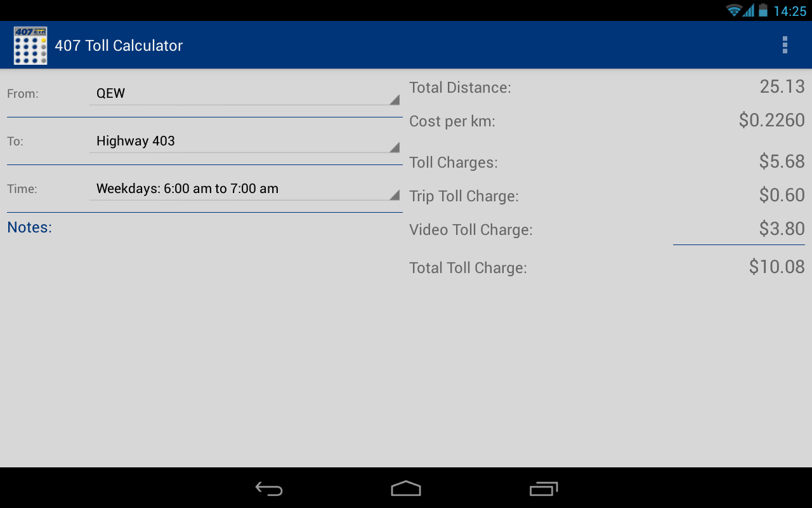Screen dimensions: 812x508
Task: Open the Time dropdown for Weekdays 6:00 am
Action: click(245, 189)
